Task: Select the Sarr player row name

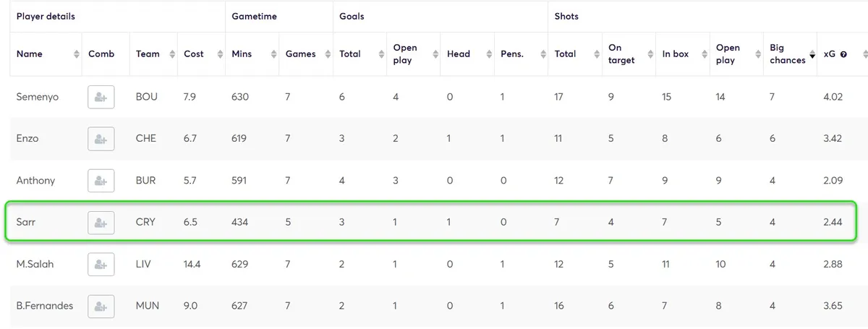Action: [x=26, y=223]
